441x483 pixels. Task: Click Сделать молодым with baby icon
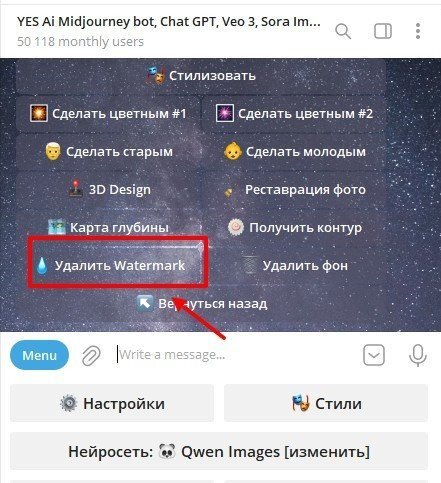294,152
